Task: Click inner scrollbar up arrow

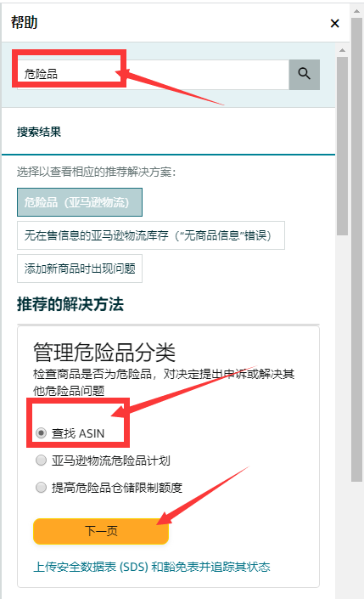Action: click(342, 50)
